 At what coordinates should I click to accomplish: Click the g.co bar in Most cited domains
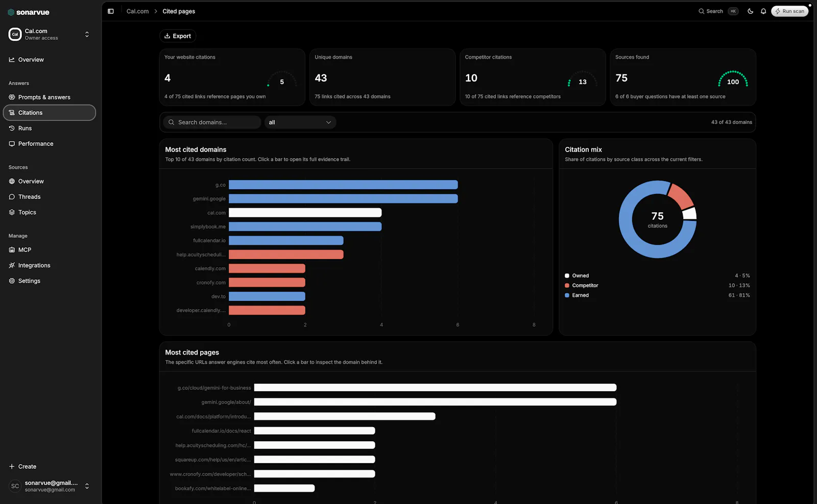point(343,185)
